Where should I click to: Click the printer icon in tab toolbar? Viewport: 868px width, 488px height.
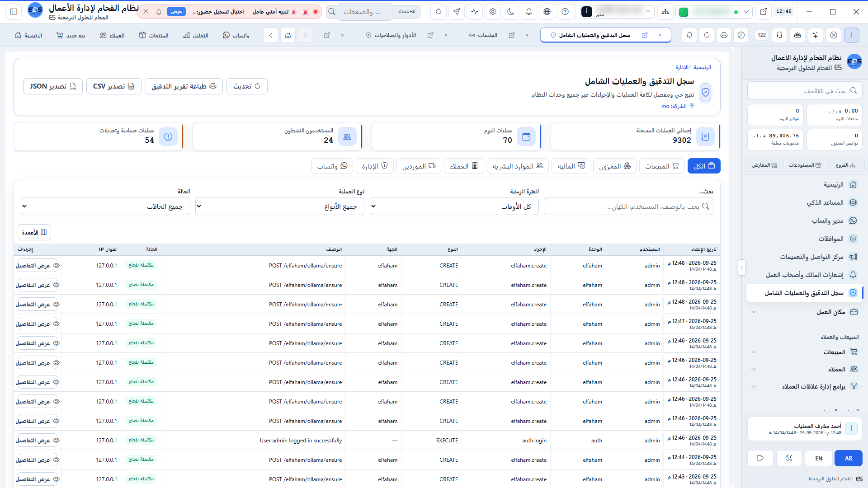point(724,35)
